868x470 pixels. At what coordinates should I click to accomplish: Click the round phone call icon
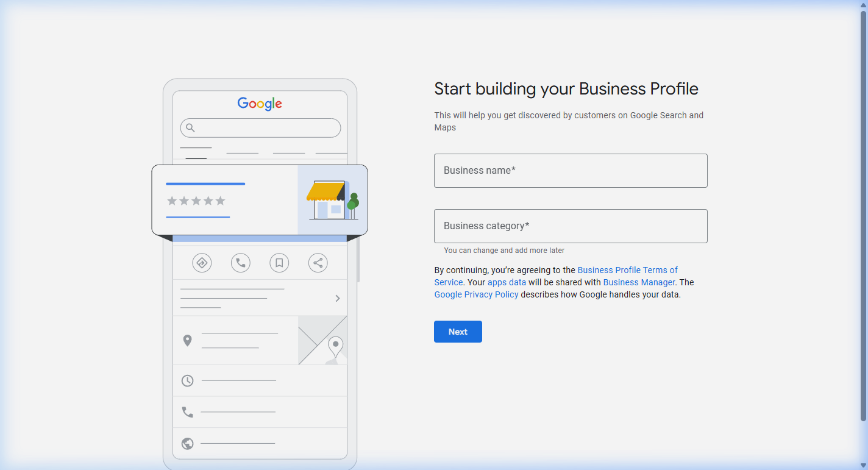pos(241,263)
